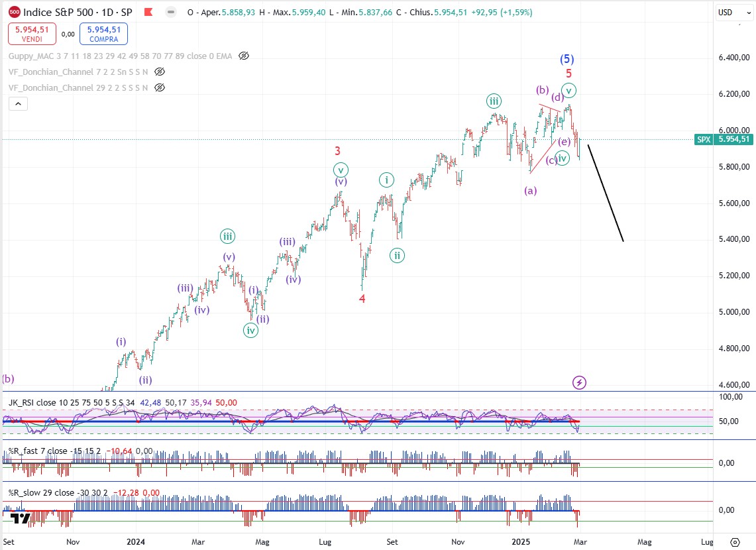Open chart settings gear in bottom right
Screen dimensions: 756x550
[735, 542]
